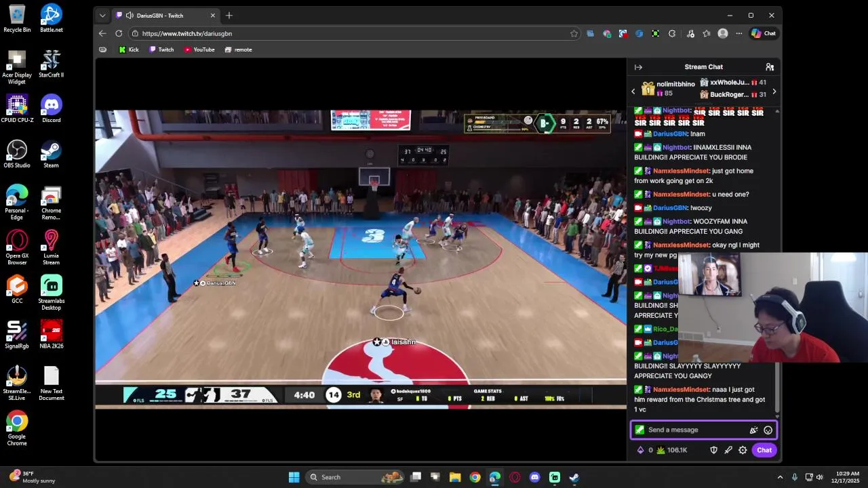Open NBA 2K26 desktop shortcut

click(51, 335)
